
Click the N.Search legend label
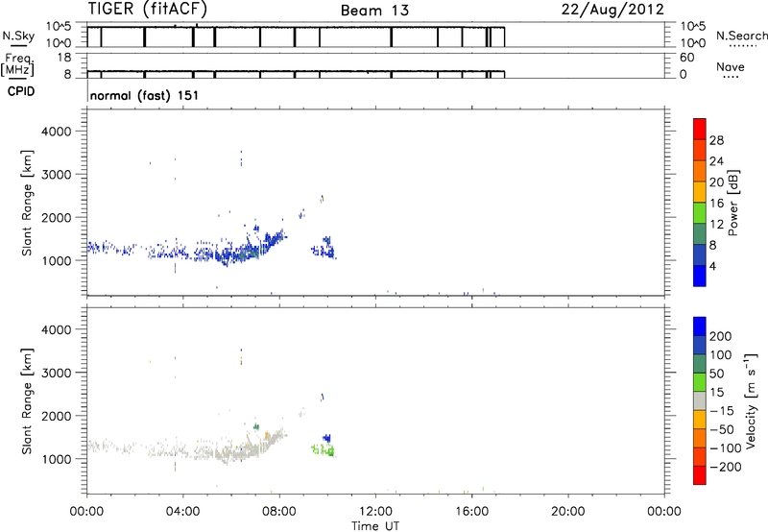[741, 36]
